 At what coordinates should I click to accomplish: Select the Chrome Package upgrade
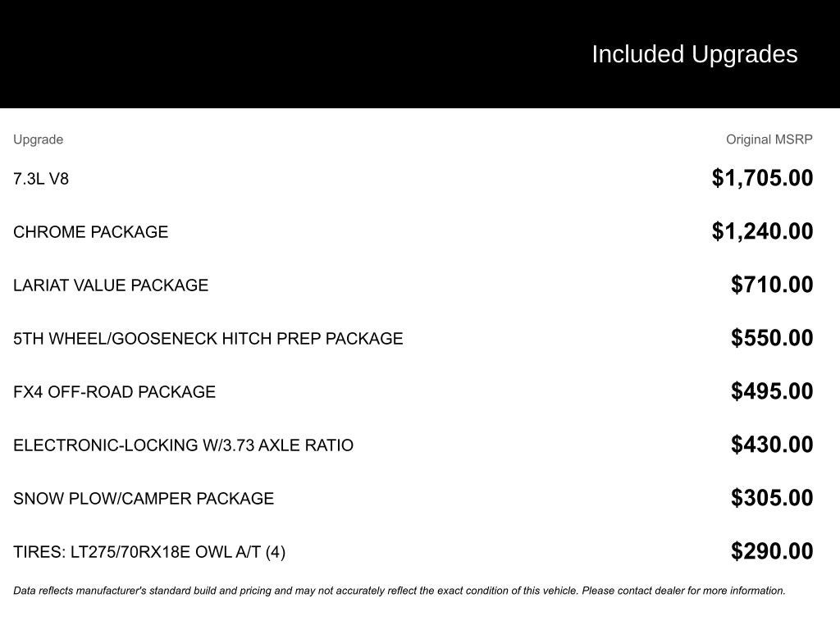[x=90, y=232]
